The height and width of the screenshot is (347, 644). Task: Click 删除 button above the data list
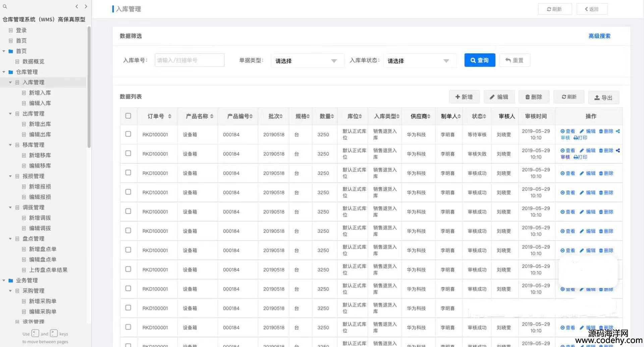[x=534, y=97]
